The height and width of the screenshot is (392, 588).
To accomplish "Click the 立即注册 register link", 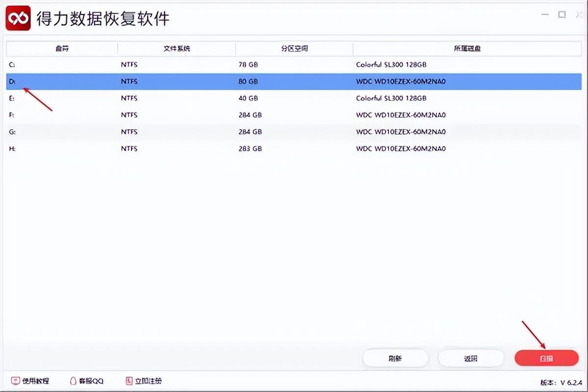I will click(144, 381).
